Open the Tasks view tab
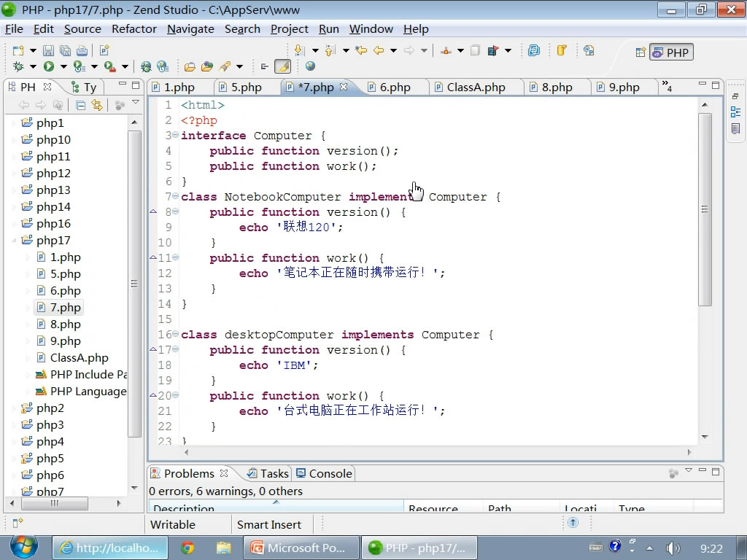The height and width of the screenshot is (560, 747). tap(268, 473)
